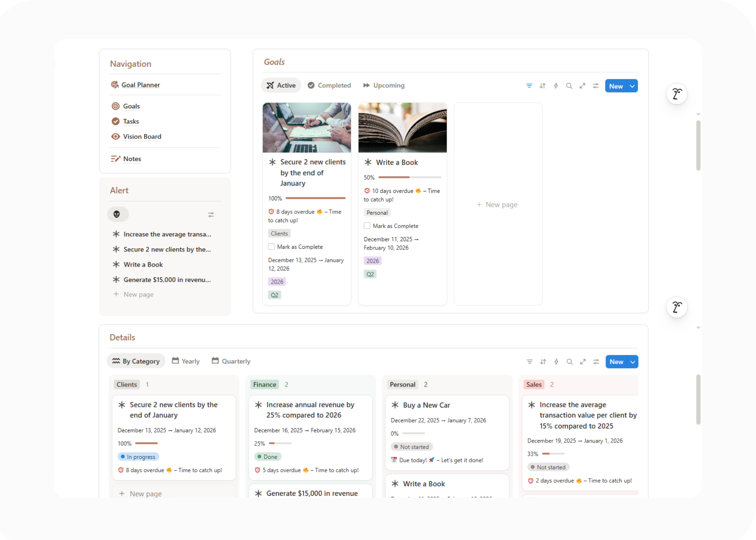
Task: Open view settings icon in Details toolbar
Action: click(596, 362)
